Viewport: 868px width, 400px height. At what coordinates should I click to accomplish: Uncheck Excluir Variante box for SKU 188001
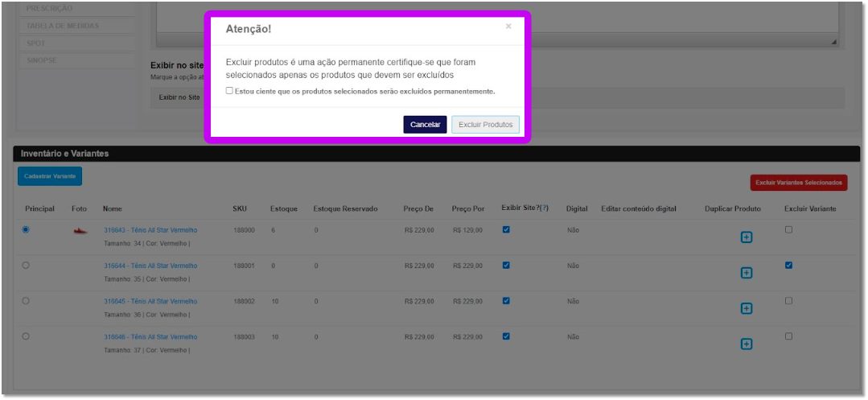coord(789,266)
